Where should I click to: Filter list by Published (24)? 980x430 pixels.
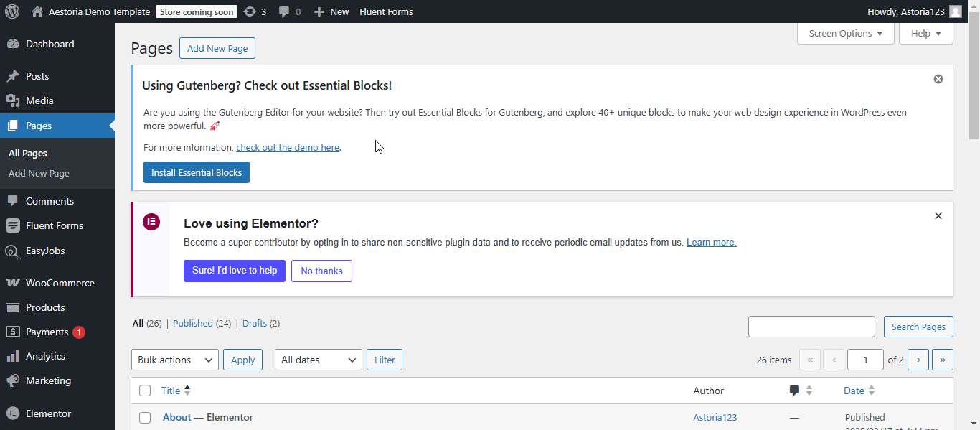click(x=202, y=324)
